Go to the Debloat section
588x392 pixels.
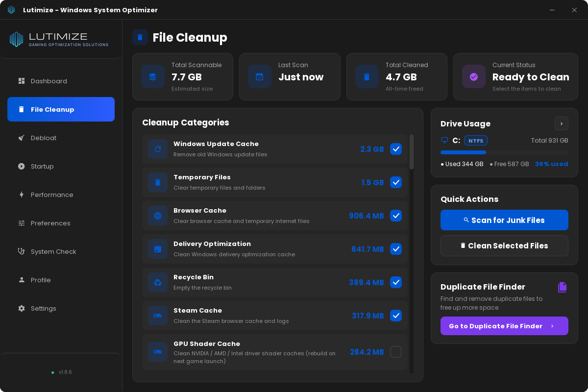click(x=61, y=138)
